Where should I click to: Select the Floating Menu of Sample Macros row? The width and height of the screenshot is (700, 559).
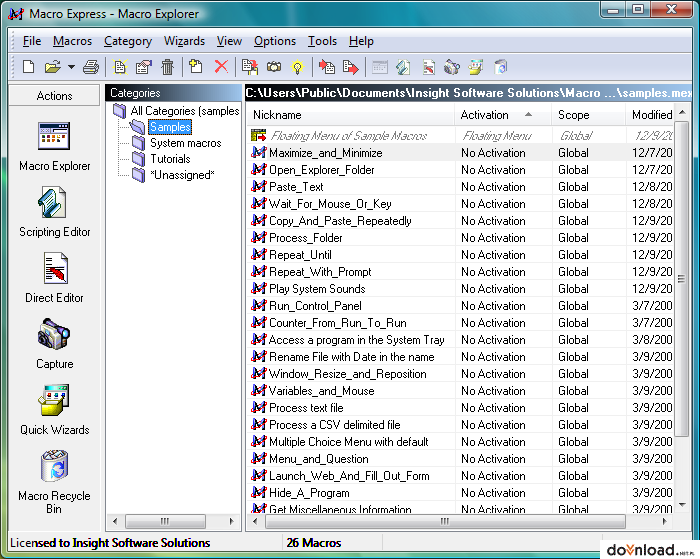(x=462, y=135)
